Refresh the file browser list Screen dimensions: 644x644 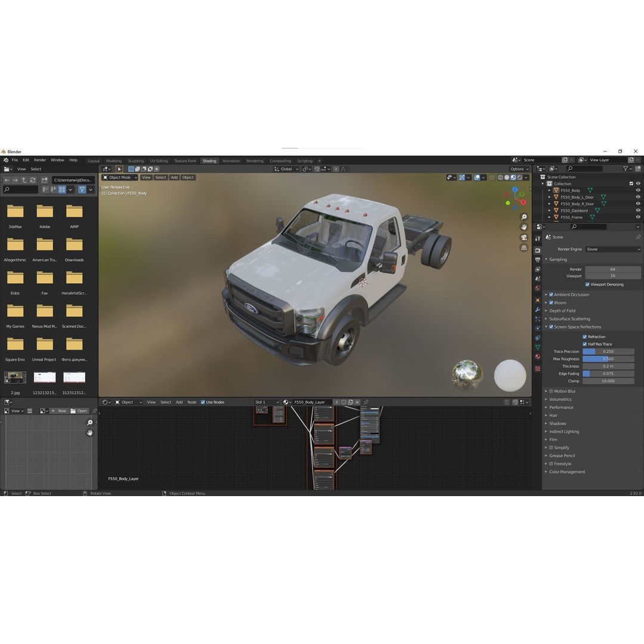point(33,180)
